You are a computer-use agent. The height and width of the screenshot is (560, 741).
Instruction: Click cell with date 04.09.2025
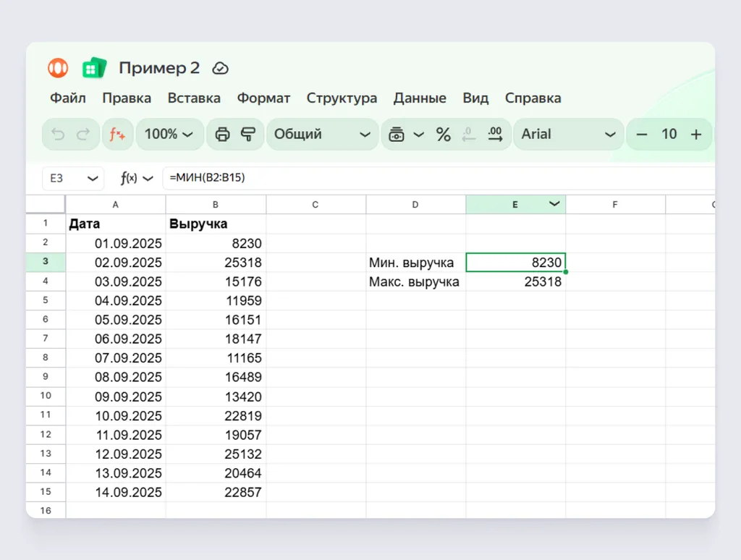coord(116,300)
